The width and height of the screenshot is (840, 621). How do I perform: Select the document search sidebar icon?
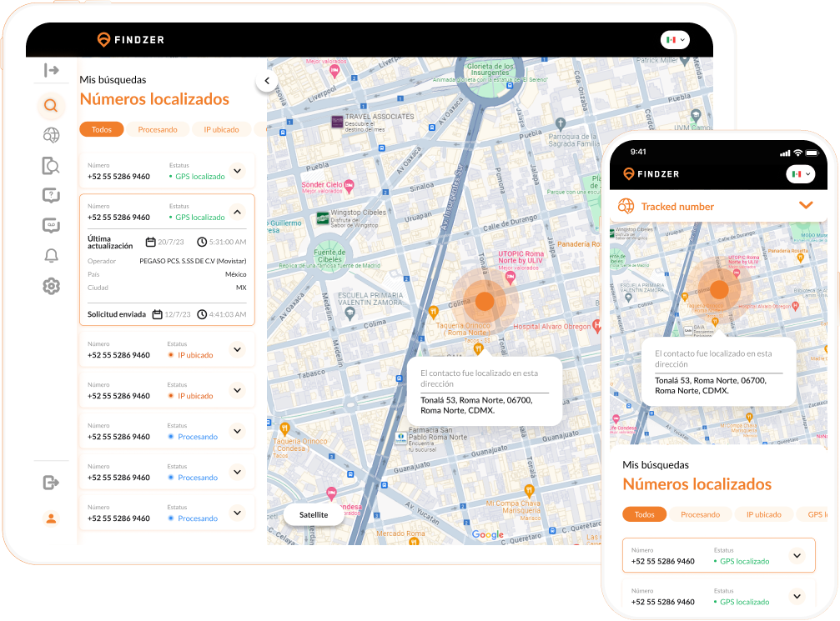pyautogui.click(x=51, y=166)
